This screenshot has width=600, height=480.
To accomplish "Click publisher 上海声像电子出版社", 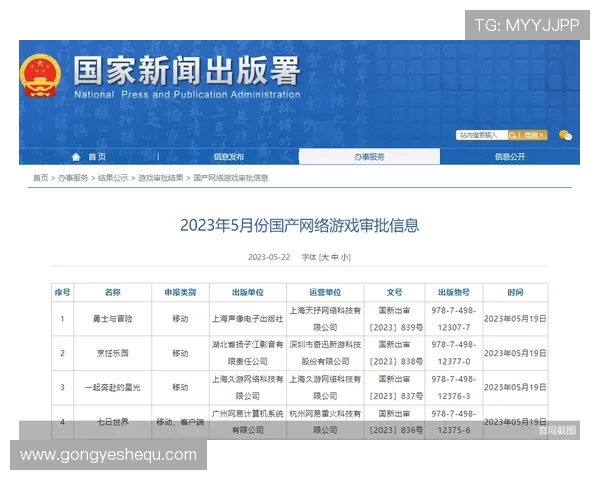I will 248,319.
